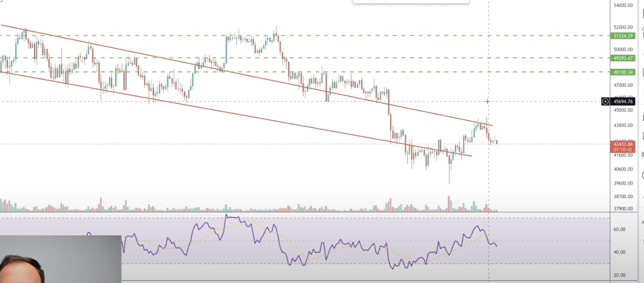Select the 49293.47 green price label
This screenshot has width=644, height=283.
coord(623,58)
